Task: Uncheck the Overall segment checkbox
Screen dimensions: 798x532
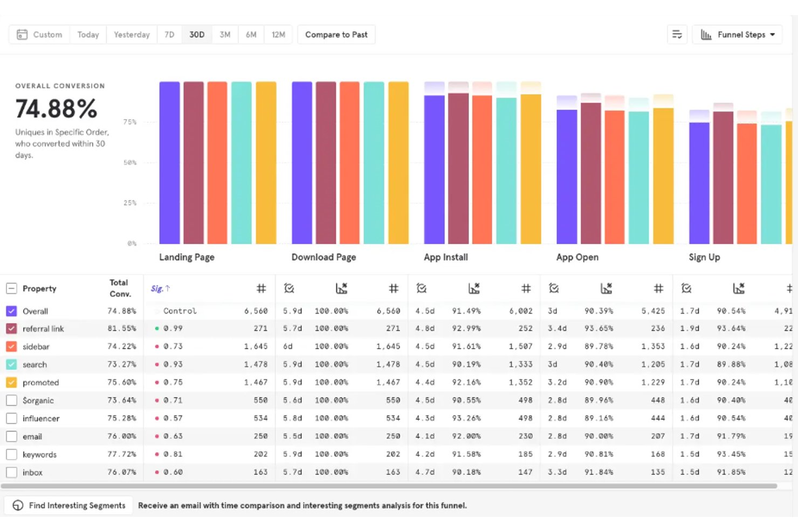Action: pos(11,311)
